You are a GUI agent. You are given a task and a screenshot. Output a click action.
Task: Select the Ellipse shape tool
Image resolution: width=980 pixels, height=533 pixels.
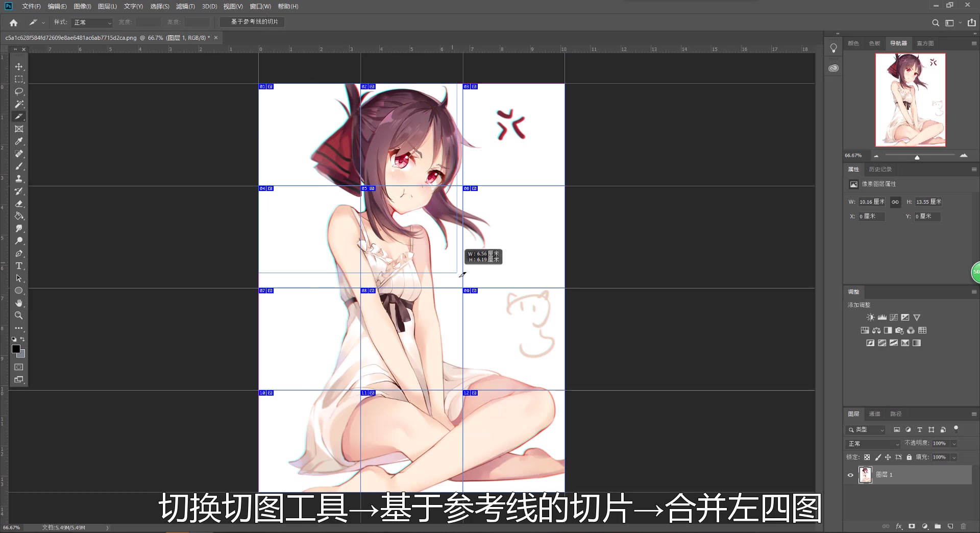[19, 290]
